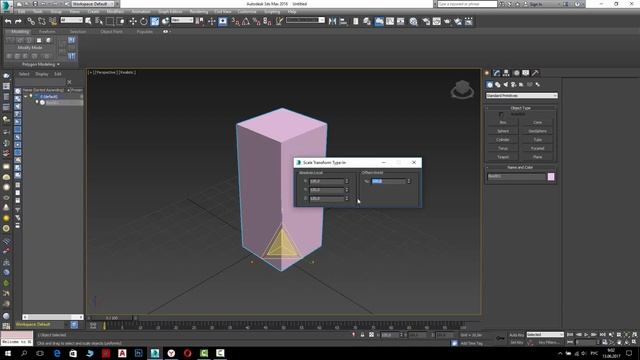
Task: Choose the Select Object tool
Action: [88, 21]
